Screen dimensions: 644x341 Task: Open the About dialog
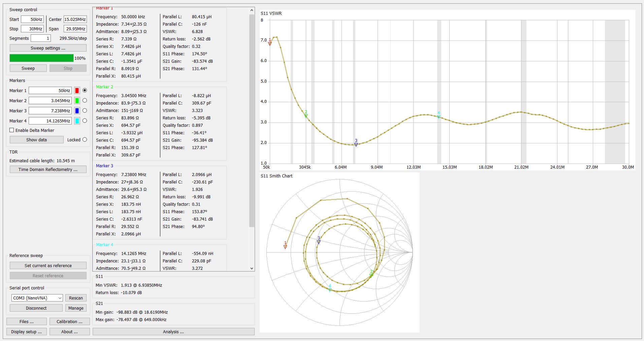click(x=69, y=332)
